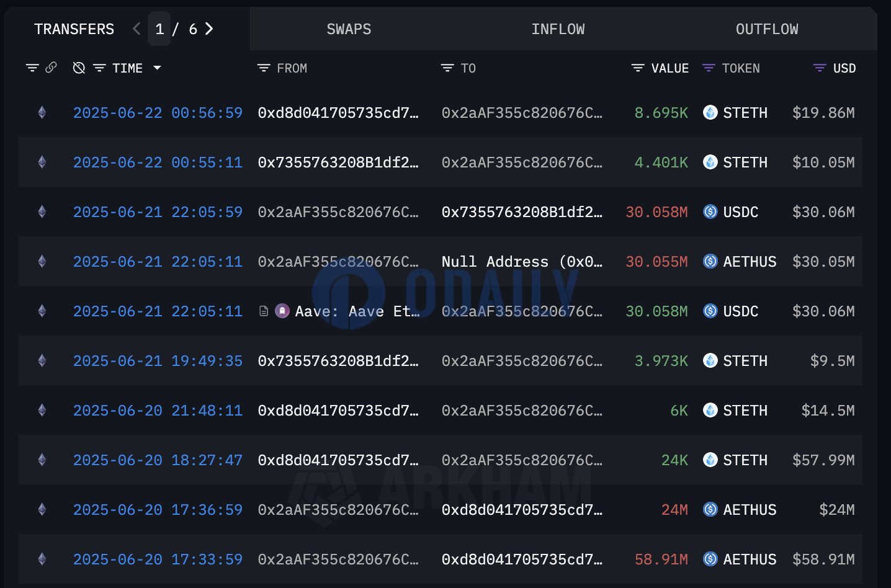Click AETHUS token icon in $24M row
Image resolution: width=891 pixels, height=588 pixels.
point(710,509)
